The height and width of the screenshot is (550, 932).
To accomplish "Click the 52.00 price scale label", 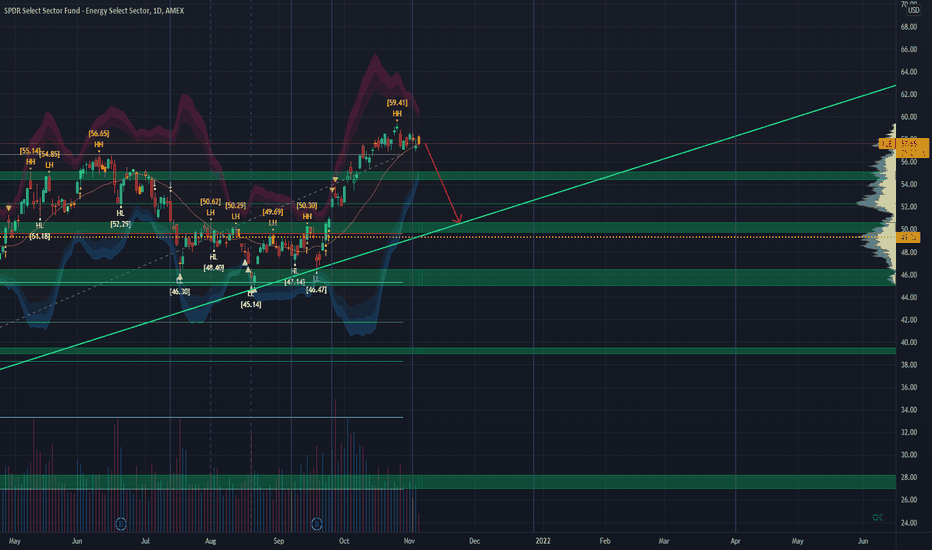I will point(908,207).
